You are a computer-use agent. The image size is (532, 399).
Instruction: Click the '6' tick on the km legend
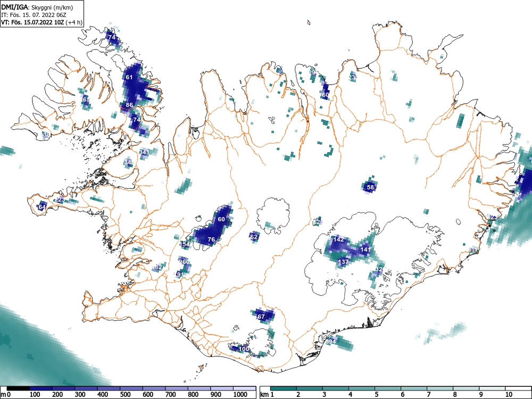pos(402,395)
